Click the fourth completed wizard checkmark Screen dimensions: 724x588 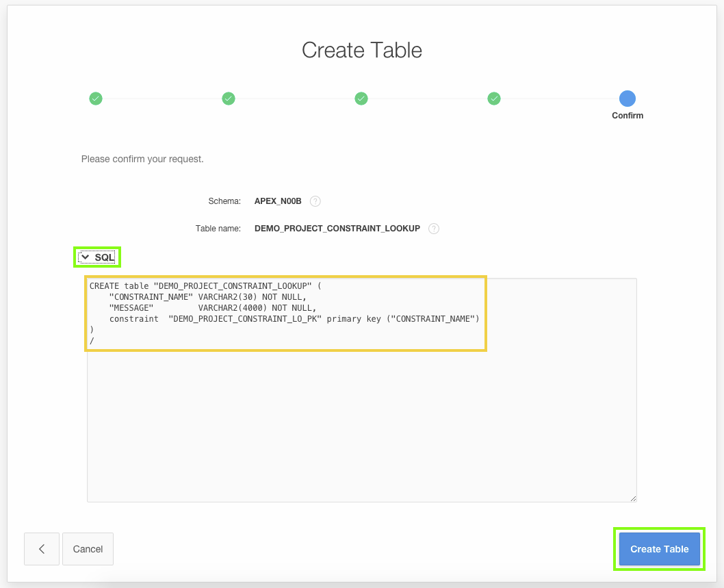494,99
